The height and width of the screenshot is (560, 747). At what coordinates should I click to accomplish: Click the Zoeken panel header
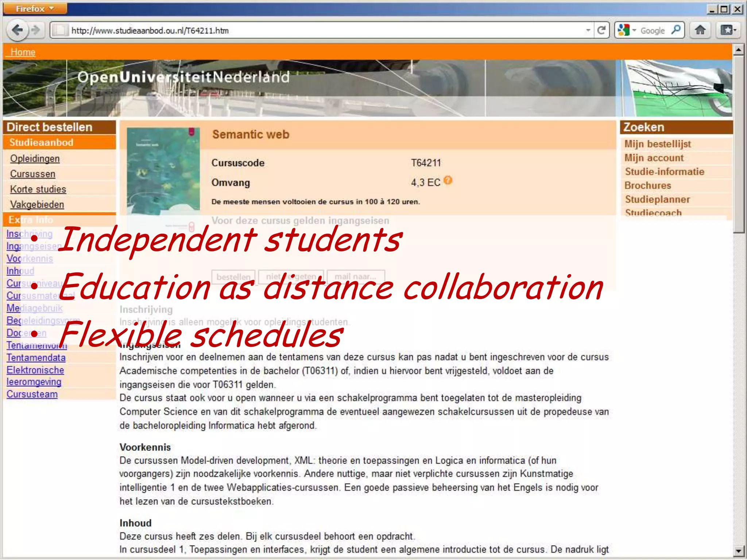tap(676, 127)
